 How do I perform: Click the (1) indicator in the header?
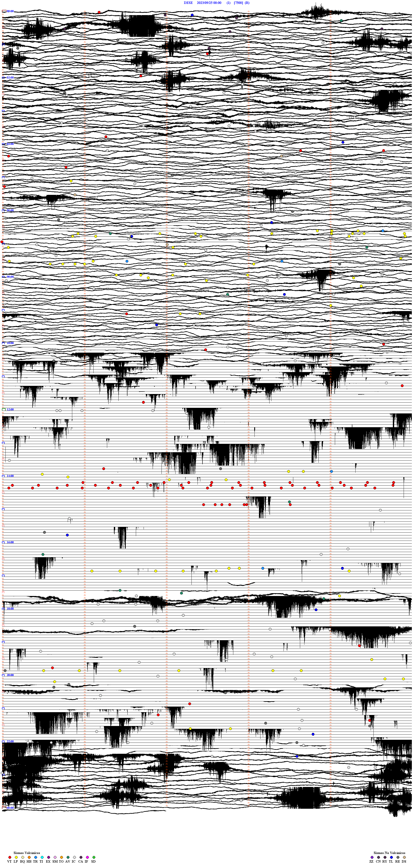tap(229, 3)
